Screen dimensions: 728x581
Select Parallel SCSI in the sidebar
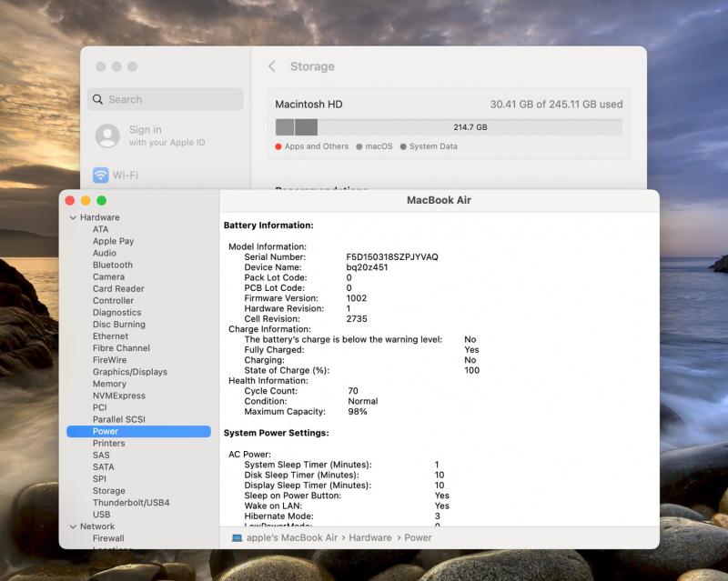[x=119, y=419]
